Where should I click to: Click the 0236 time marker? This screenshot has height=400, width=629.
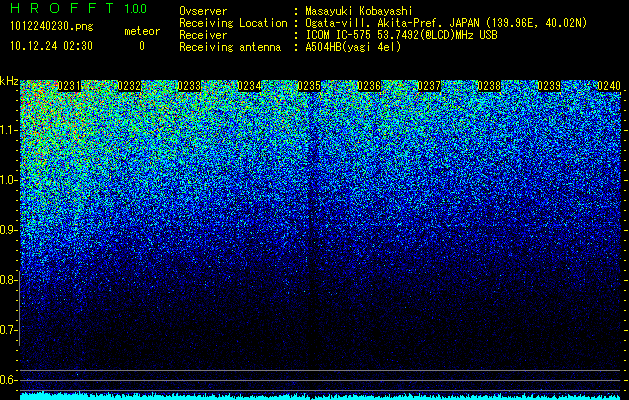[x=369, y=86]
